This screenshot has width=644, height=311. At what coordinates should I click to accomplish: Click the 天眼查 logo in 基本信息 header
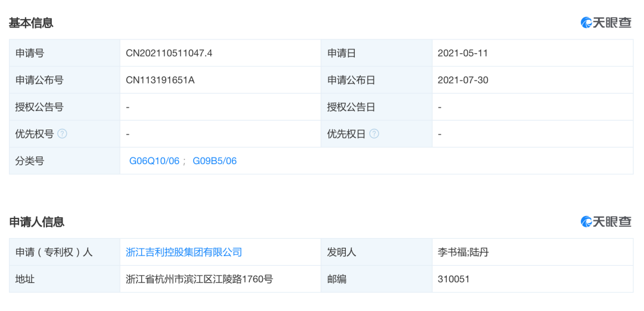click(606, 23)
